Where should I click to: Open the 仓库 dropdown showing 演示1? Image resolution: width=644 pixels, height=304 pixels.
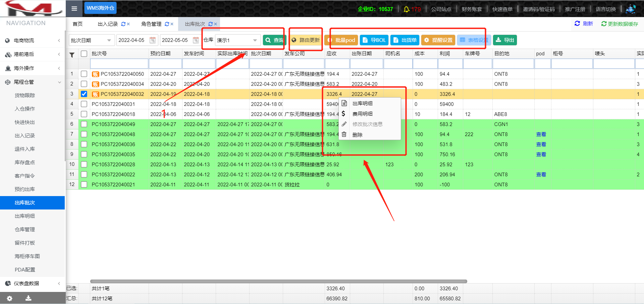pyautogui.click(x=237, y=40)
